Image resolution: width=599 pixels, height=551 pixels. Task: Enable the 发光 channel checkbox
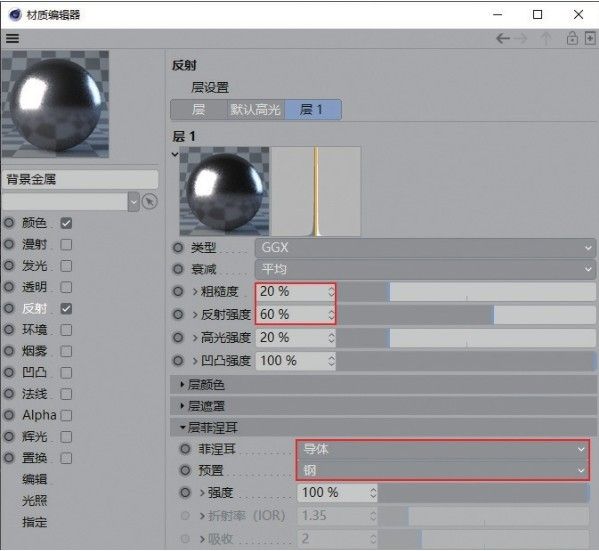[66, 266]
